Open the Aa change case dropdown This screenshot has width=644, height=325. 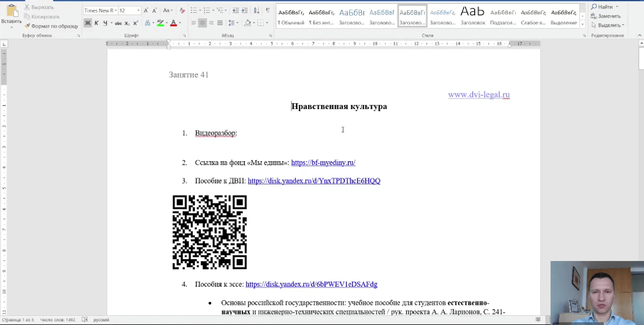coord(168,11)
